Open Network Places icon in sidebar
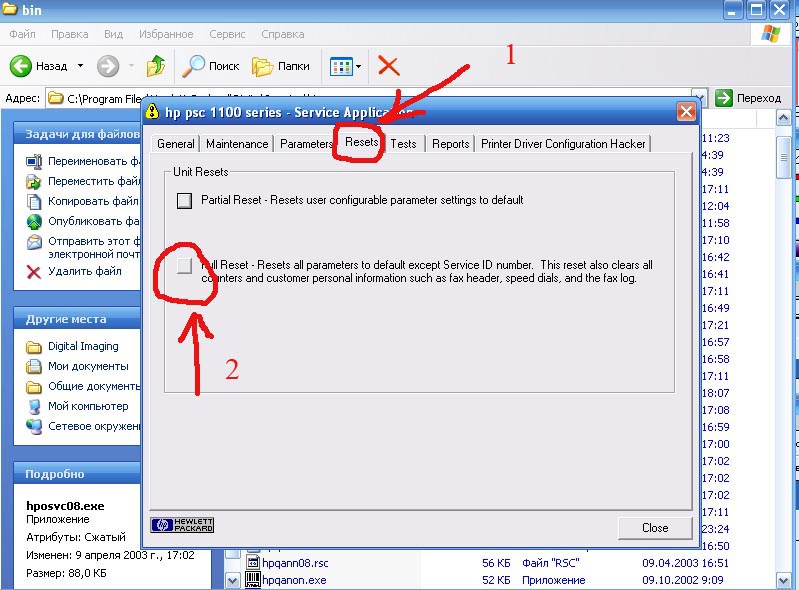799x590 pixels. [34, 426]
